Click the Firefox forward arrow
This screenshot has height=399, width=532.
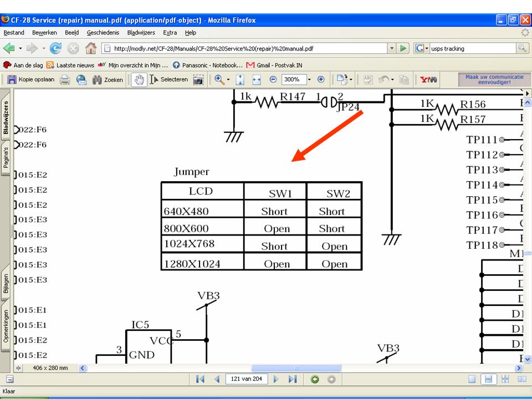tap(32, 49)
